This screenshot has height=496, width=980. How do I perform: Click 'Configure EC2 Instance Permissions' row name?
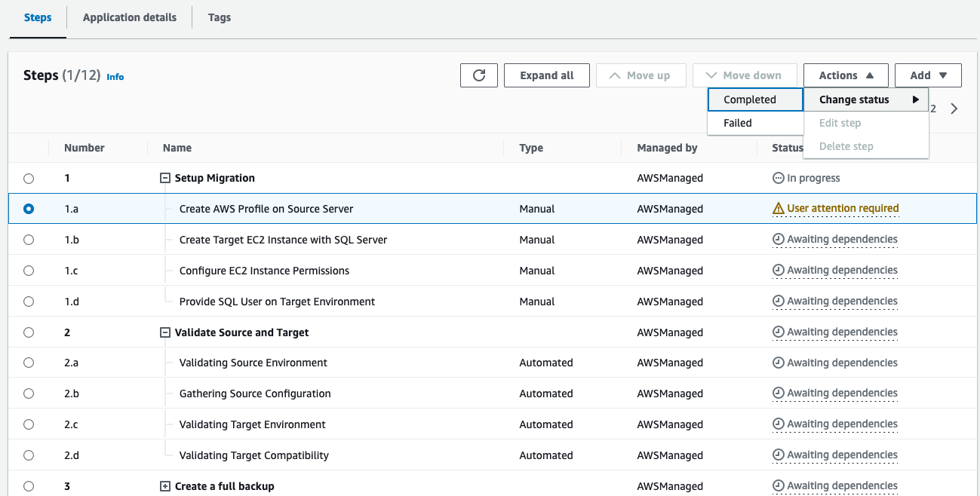tap(264, 271)
